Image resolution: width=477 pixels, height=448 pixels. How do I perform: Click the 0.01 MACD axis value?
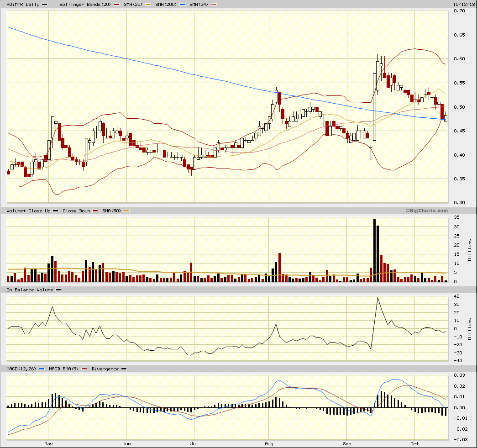click(459, 396)
